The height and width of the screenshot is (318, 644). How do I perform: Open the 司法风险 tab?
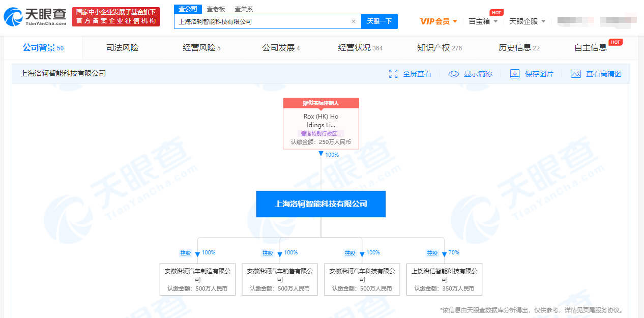(122, 48)
